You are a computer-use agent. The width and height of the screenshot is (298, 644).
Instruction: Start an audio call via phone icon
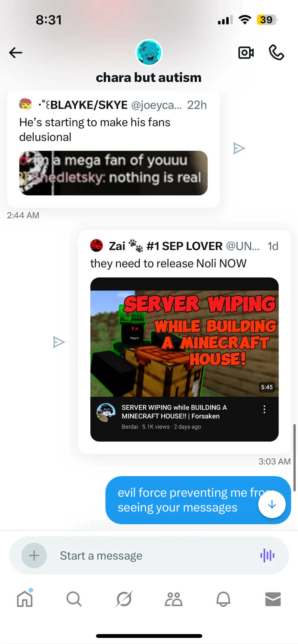click(276, 53)
